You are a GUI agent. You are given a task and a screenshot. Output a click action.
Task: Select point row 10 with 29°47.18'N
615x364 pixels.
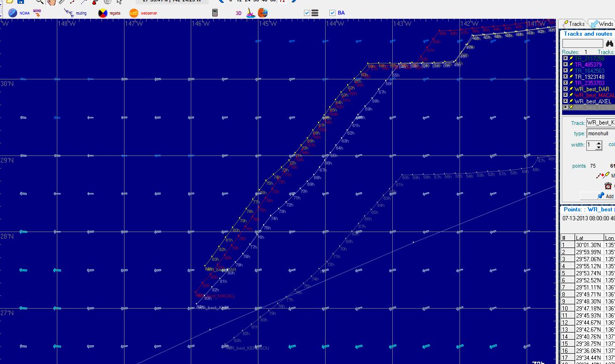pyautogui.click(x=588, y=308)
